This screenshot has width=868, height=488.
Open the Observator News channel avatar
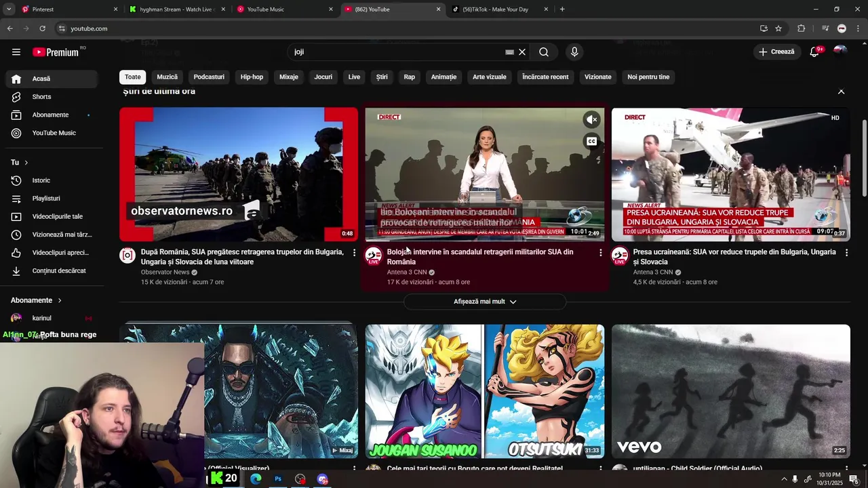point(127,256)
